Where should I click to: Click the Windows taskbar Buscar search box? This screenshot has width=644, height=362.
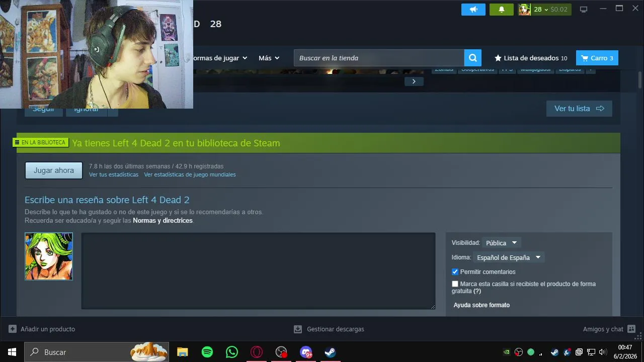pos(97,352)
